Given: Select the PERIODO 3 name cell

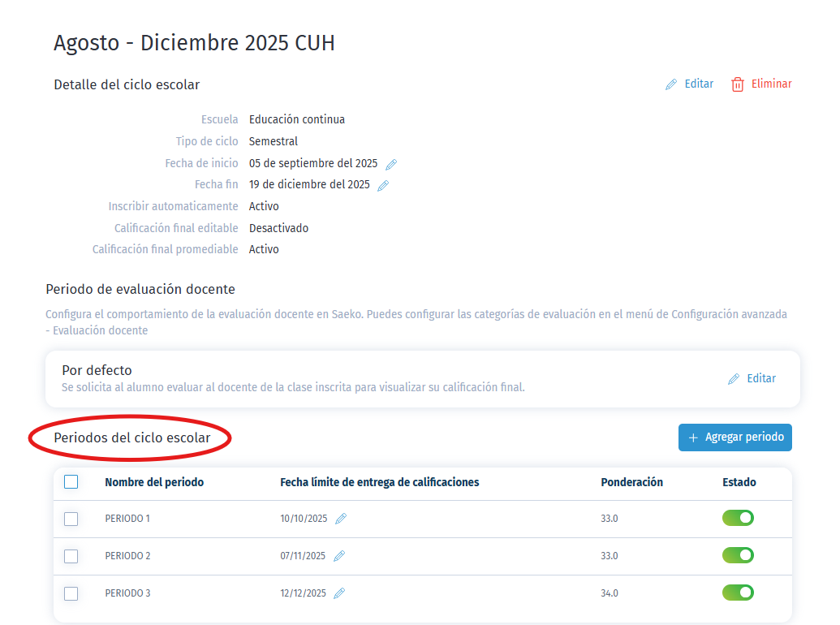Looking at the screenshot, I should tap(127, 593).
